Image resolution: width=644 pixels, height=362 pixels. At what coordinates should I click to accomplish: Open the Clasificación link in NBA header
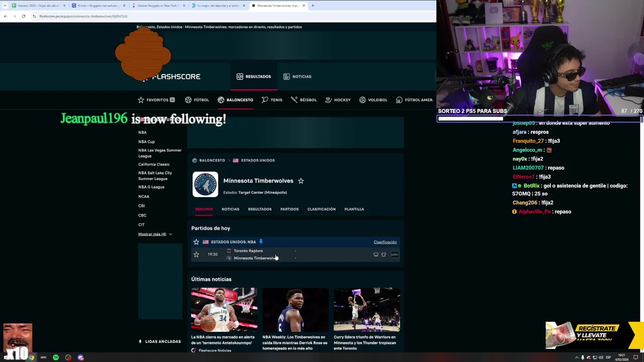click(385, 242)
